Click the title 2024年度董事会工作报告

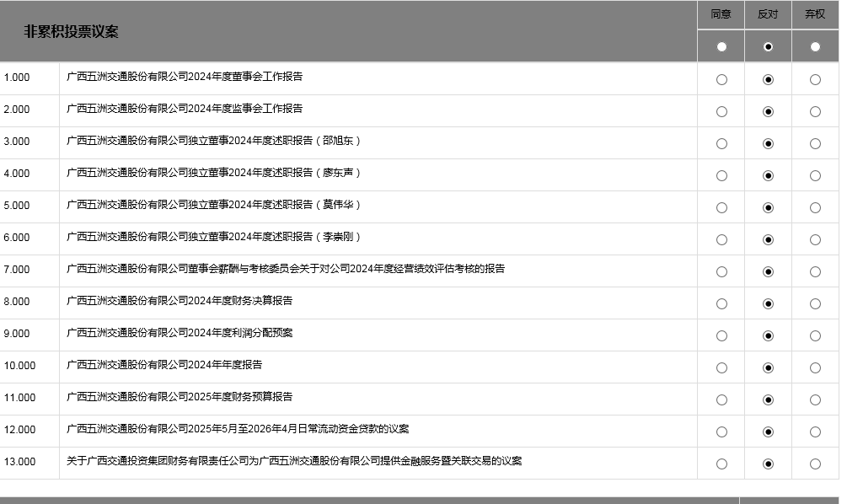pos(185,77)
